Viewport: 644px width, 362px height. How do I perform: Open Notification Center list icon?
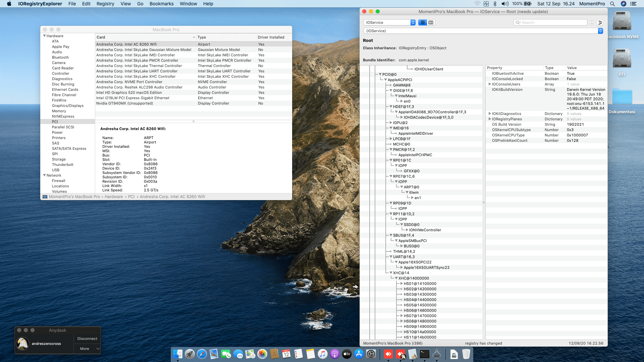[633, 4]
